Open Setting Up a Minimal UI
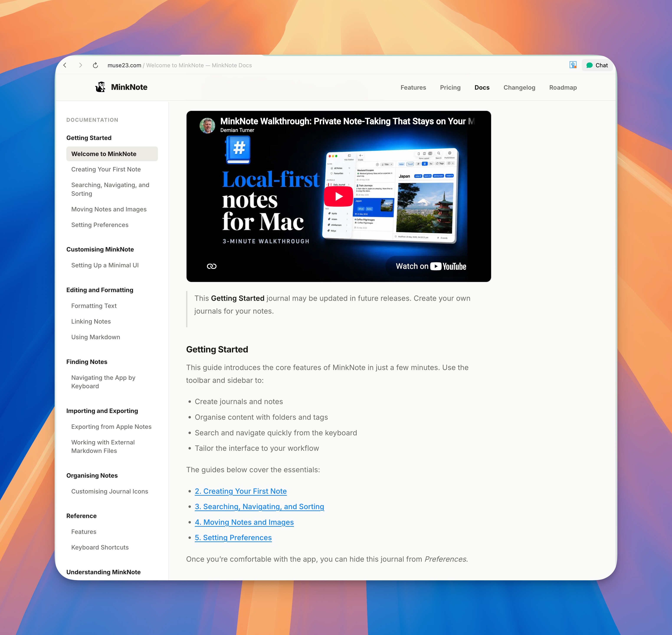 (x=105, y=265)
